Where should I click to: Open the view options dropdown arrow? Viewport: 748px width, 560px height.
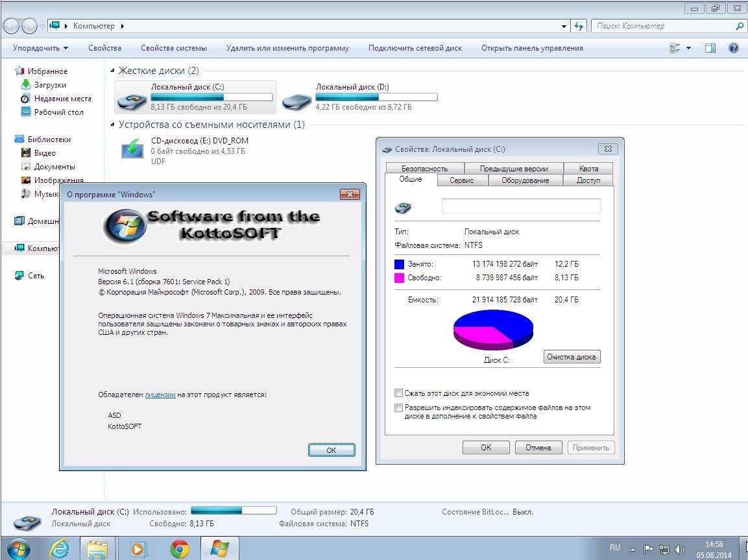tap(688, 48)
